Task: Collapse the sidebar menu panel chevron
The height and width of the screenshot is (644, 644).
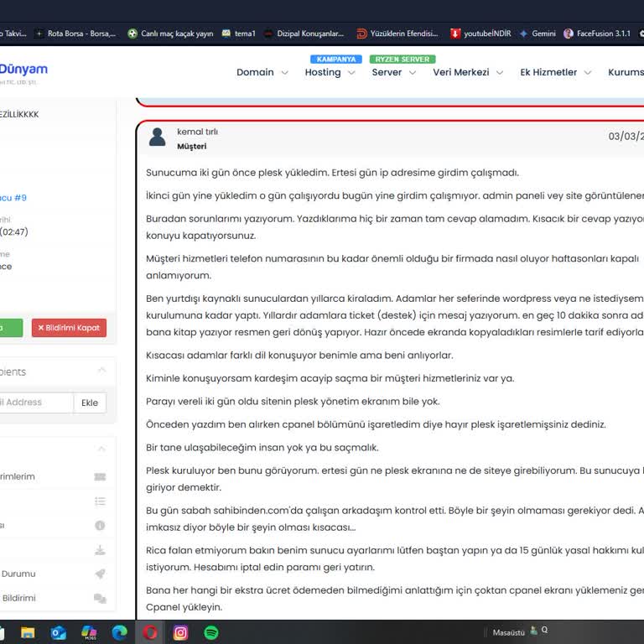Action: [x=101, y=449]
